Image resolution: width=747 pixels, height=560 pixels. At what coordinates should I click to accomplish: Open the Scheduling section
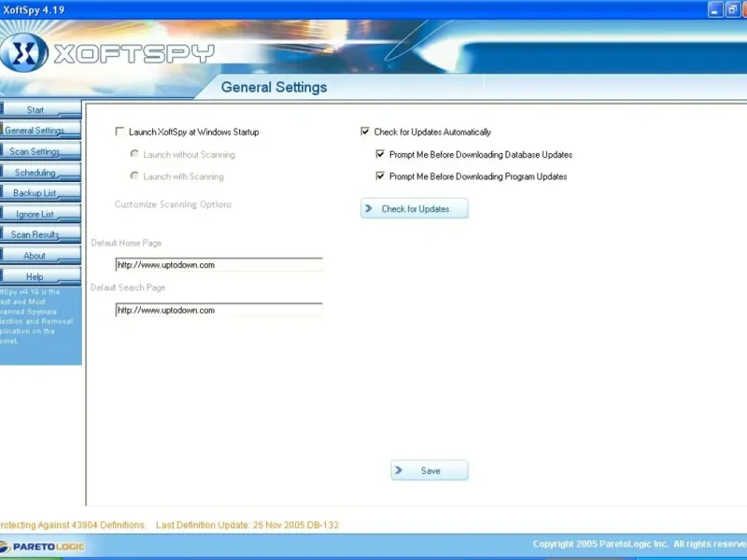[x=40, y=172]
